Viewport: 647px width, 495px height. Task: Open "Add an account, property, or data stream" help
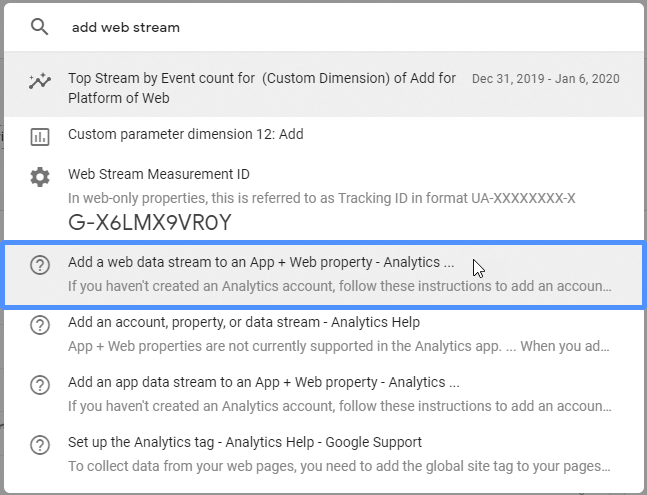click(x=324, y=335)
